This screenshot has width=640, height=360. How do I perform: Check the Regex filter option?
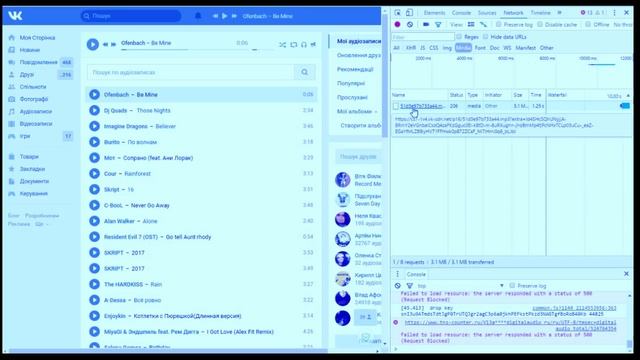pyautogui.click(x=459, y=37)
